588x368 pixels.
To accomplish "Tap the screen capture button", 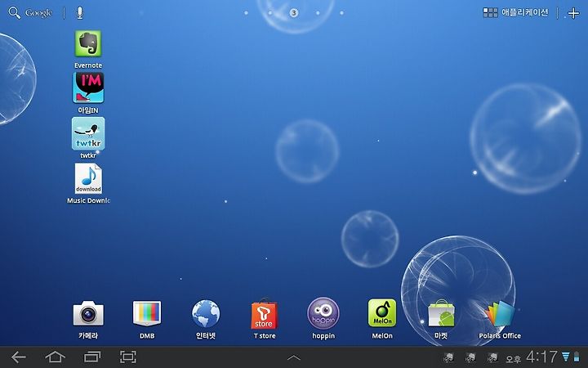I will click(x=128, y=357).
